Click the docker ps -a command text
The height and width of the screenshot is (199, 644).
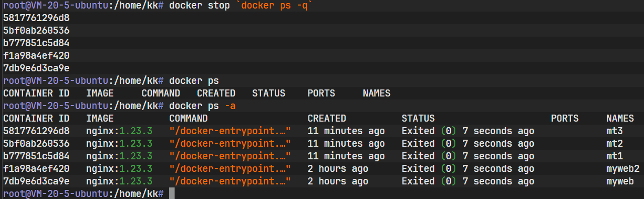click(x=203, y=106)
